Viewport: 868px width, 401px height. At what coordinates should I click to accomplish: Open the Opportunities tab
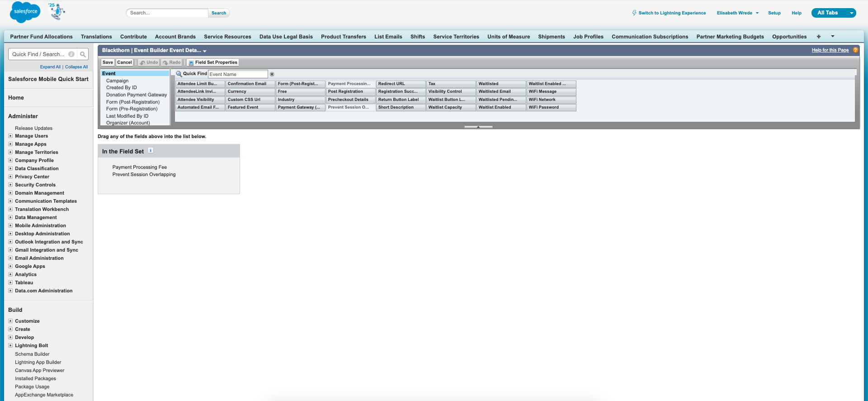pos(789,37)
